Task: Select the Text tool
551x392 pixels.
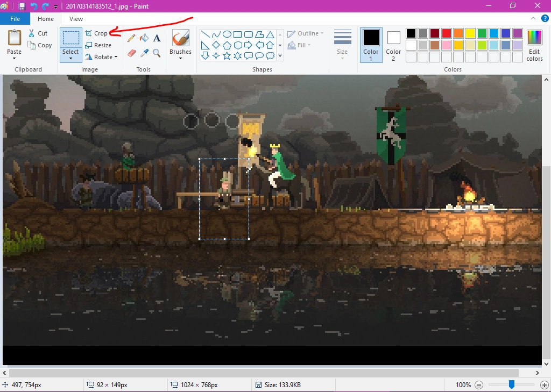Action: click(x=157, y=38)
